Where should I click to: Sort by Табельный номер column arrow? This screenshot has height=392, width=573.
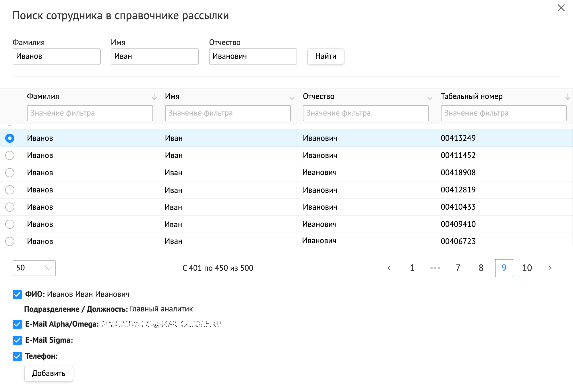pos(568,97)
